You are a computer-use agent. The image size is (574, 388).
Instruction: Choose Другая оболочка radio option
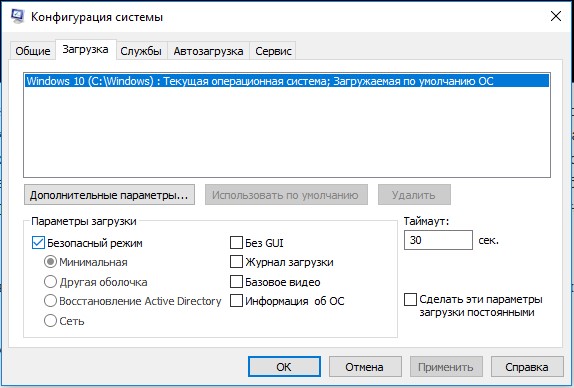[x=50, y=282]
